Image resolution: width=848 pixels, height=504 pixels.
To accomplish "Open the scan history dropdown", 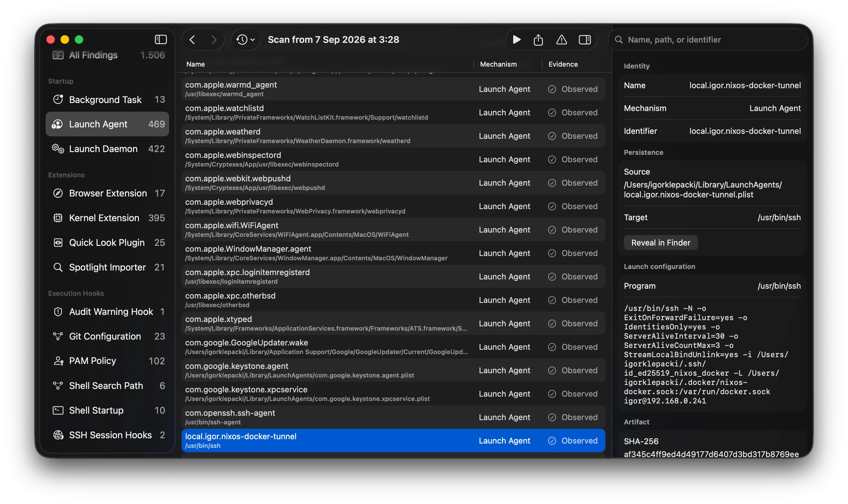I will coord(245,40).
